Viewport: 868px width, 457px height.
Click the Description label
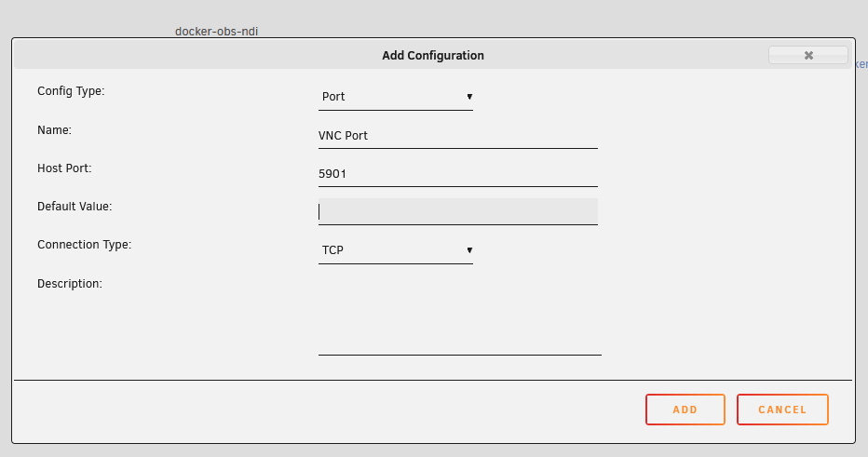coord(70,284)
